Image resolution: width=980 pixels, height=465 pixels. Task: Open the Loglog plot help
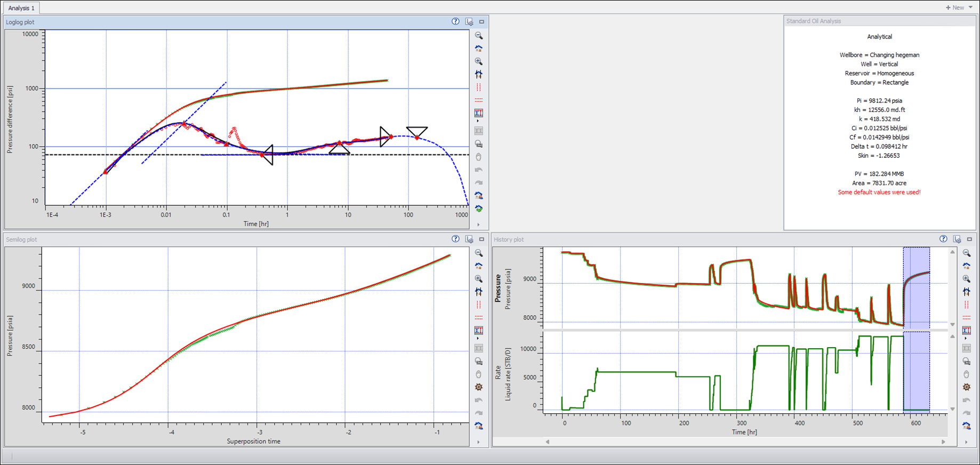coord(455,22)
